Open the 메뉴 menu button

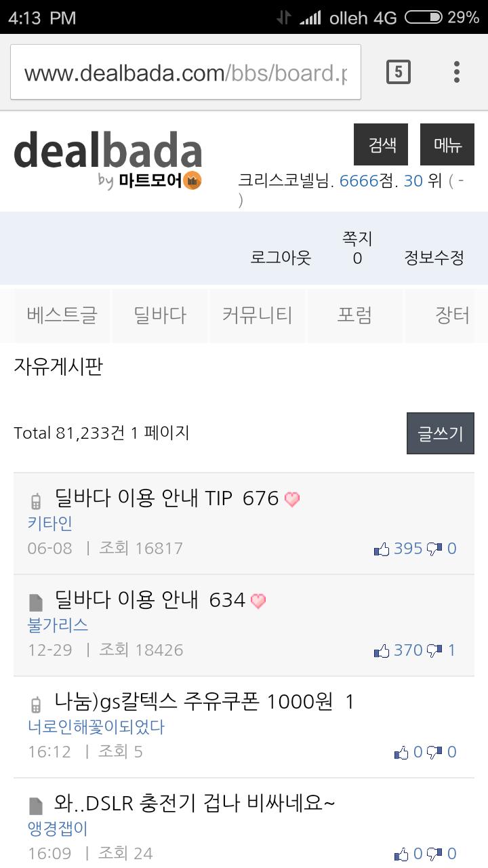[x=447, y=144]
